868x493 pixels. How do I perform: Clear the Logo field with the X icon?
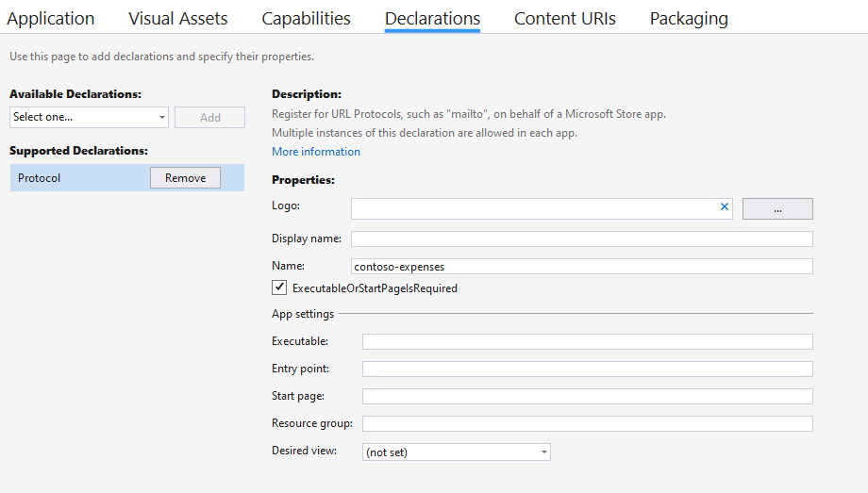[x=725, y=207]
